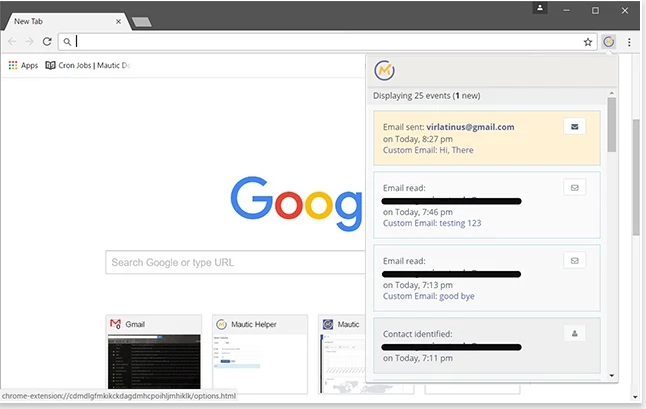Click the Mautic logo in popup header
The width and height of the screenshot is (646, 409).
(x=385, y=72)
